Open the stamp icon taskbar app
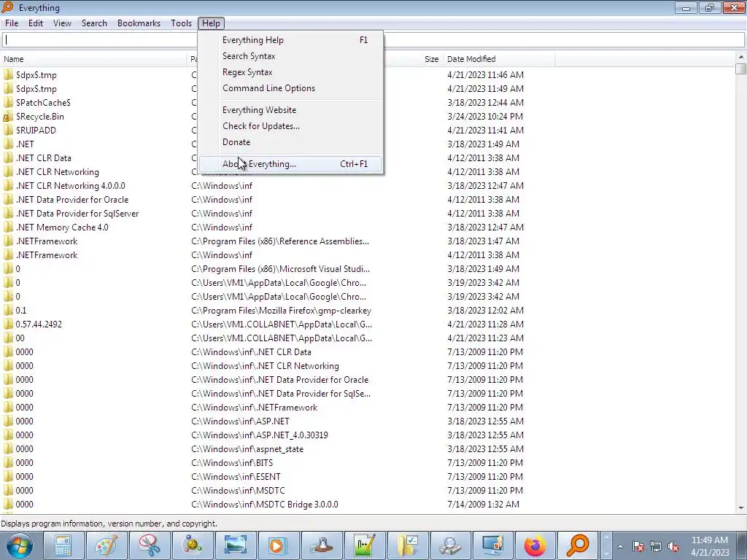The width and height of the screenshot is (747, 560). point(322,545)
